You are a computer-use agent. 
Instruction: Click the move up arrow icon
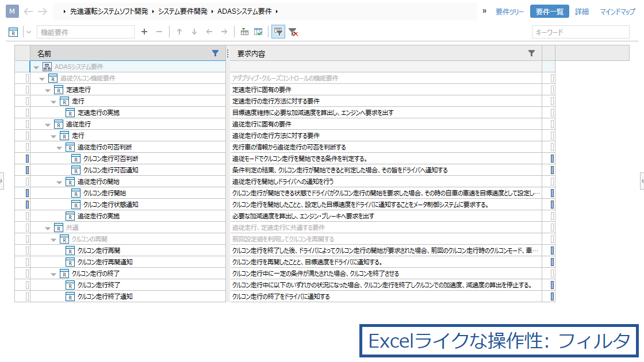[x=179, y=32]
